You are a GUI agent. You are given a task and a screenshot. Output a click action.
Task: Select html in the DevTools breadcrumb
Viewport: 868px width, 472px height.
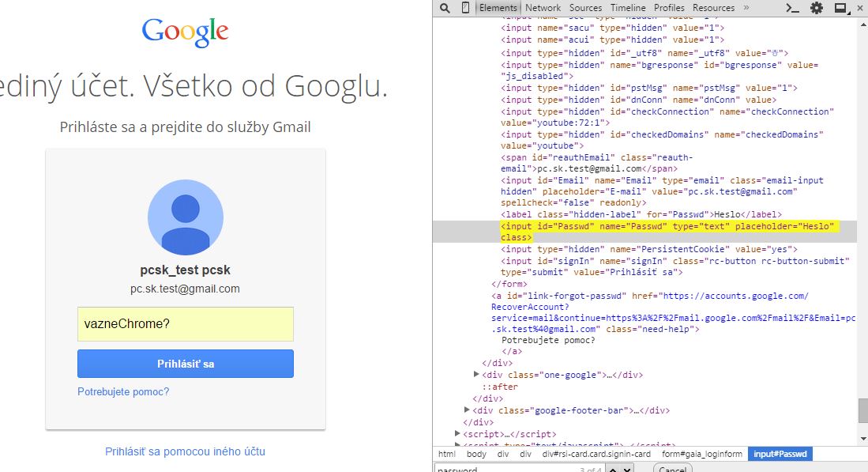point(447,454)
